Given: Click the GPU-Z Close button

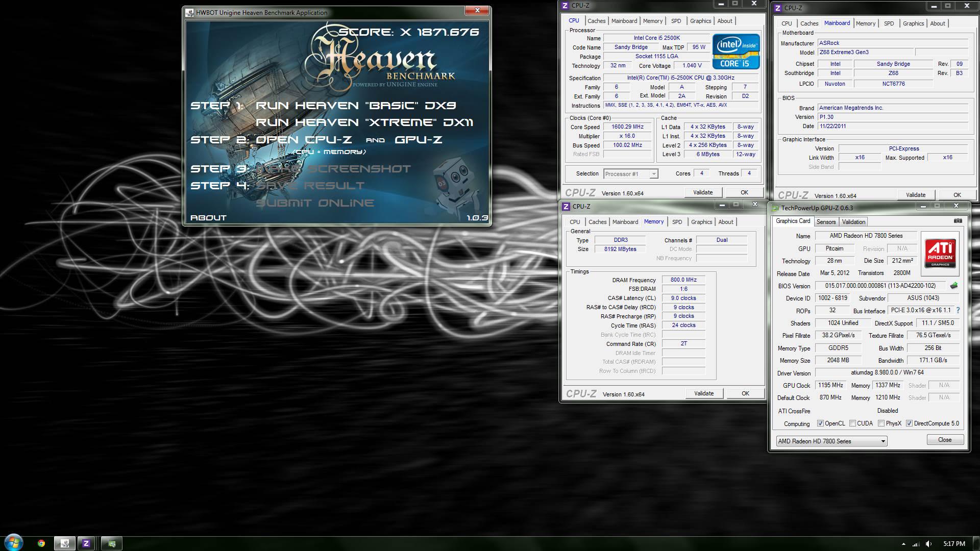Looking at the screenshot, I should (945, 440).
